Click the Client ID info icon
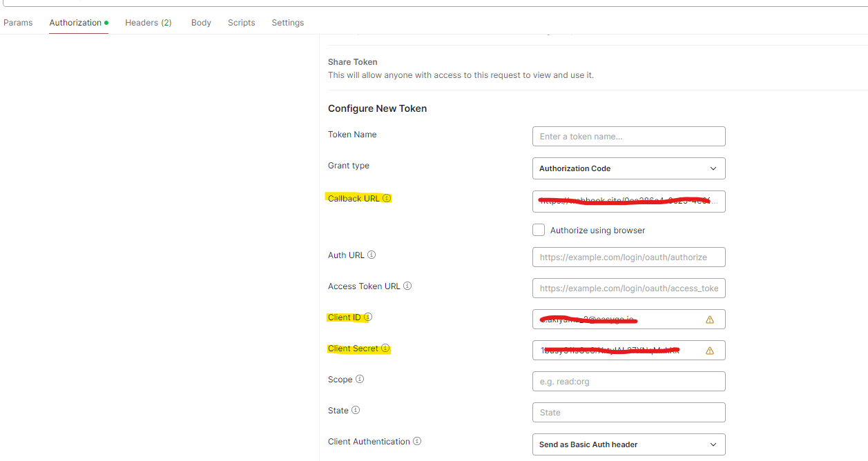This screenshot has width=868, height=461. point(369,317)
